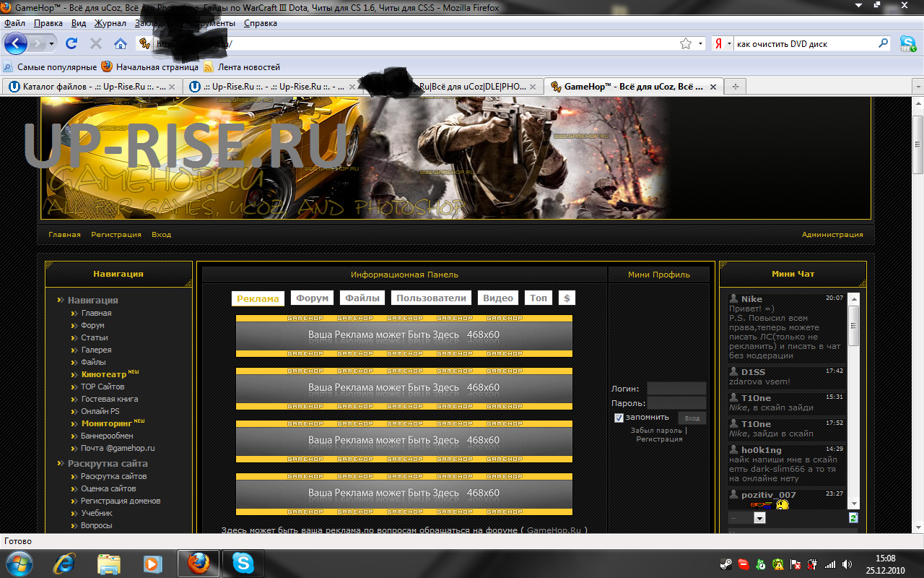Close the Каталог файлов tab

point(172,86)
